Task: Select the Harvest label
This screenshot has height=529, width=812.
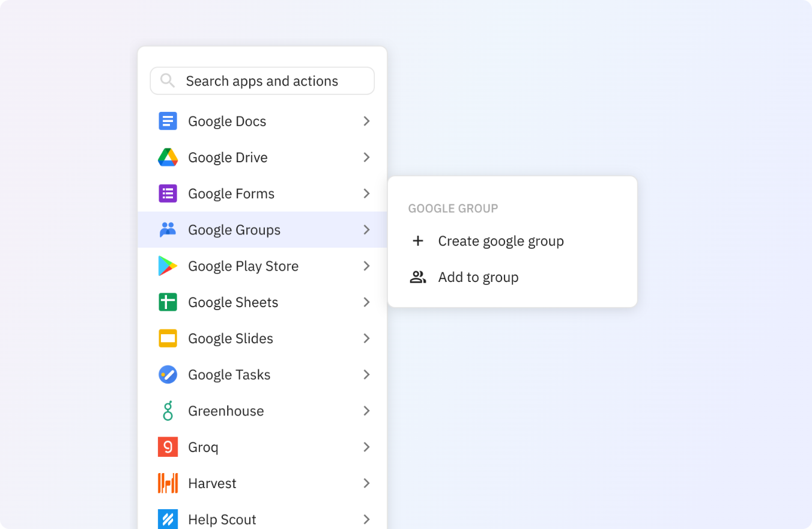Action: [x=212, y=483]
